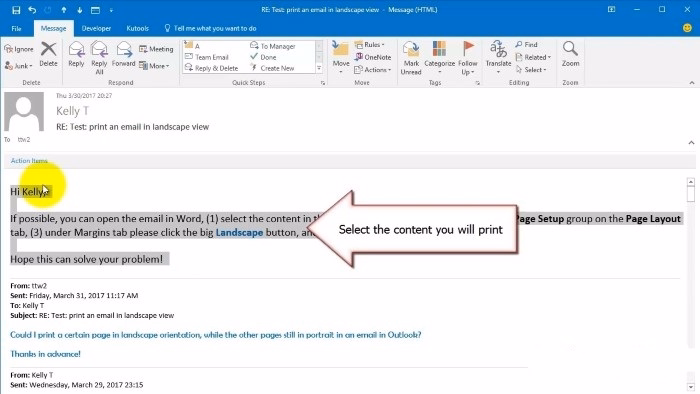The image size is (700, 394).
Task: Click the smiley feedback icon
Action: click(688, 28)
